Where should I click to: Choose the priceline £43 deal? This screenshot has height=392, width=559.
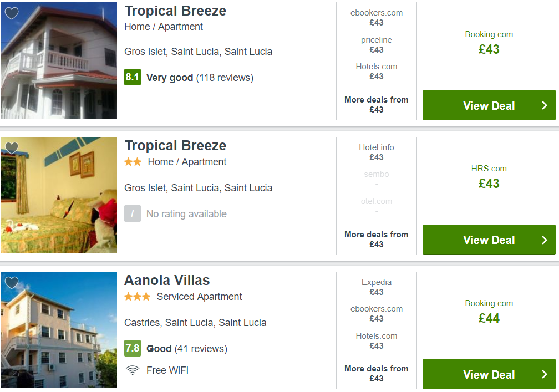point(377,44)
